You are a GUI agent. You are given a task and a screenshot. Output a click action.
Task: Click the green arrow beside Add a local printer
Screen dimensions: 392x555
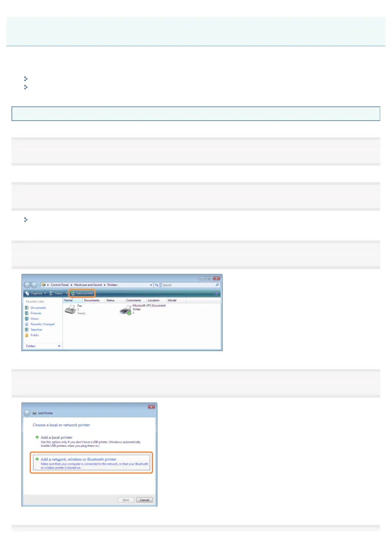[x=37, y=437]
